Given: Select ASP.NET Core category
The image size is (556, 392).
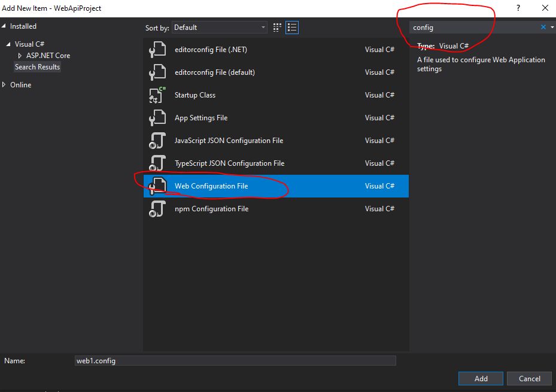Looking at the screenshot, I should pos(48,56).
